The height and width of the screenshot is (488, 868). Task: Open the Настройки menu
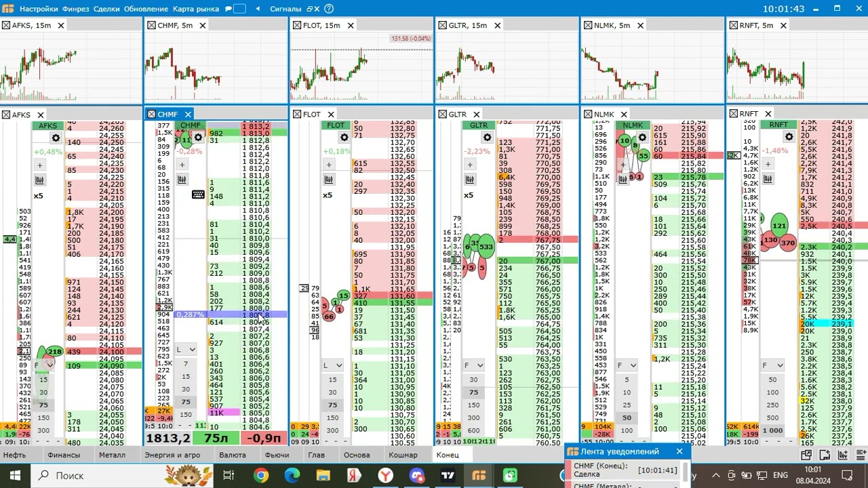point(39,9)
